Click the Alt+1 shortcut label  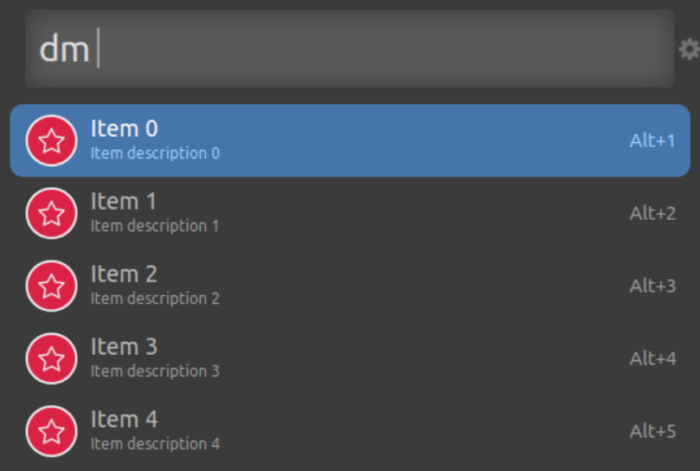click(x=652, y=141)
